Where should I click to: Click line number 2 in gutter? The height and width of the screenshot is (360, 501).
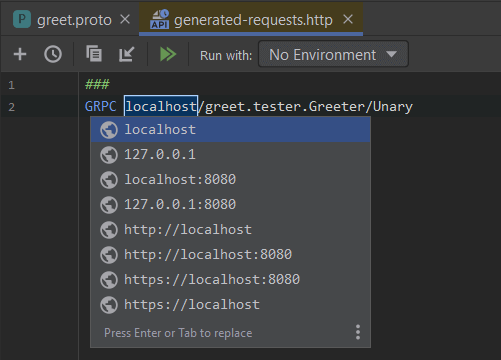click(11, 107)
